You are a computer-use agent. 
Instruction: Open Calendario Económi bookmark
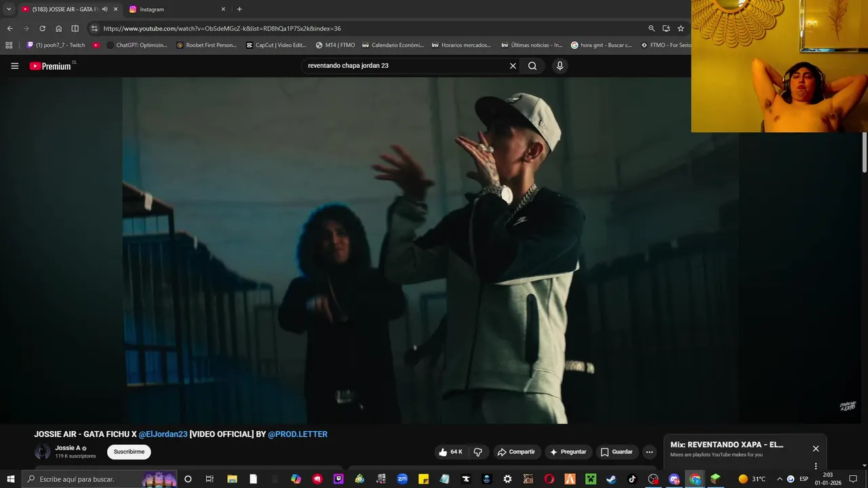coord(393,45)
